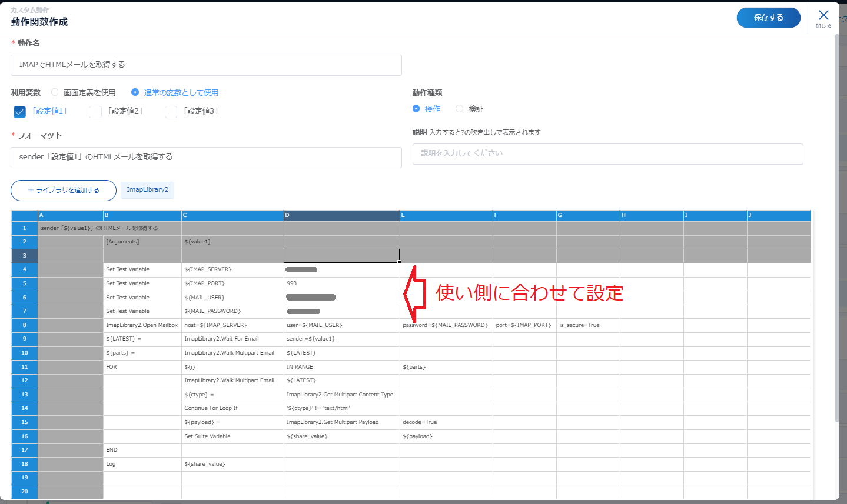Select column D header

tap(341, 215)
